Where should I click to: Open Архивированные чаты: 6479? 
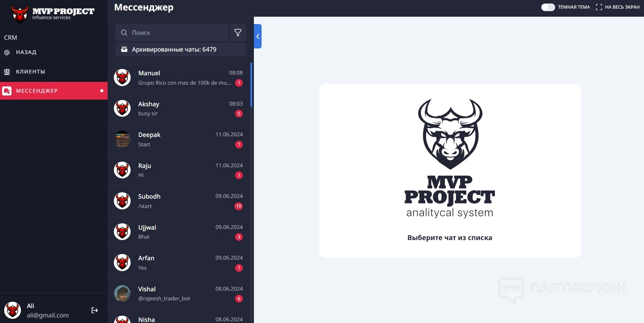181,49
